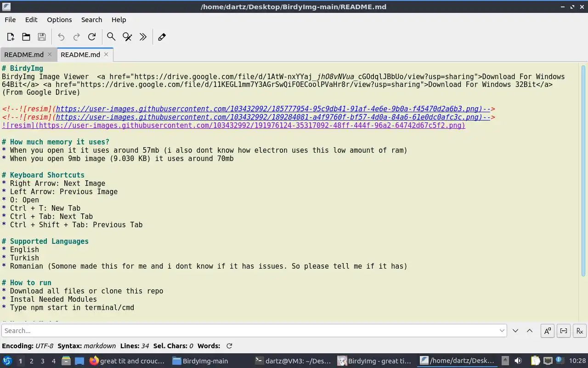Open Find with the magnifier icon

click(x=111, y=37)
